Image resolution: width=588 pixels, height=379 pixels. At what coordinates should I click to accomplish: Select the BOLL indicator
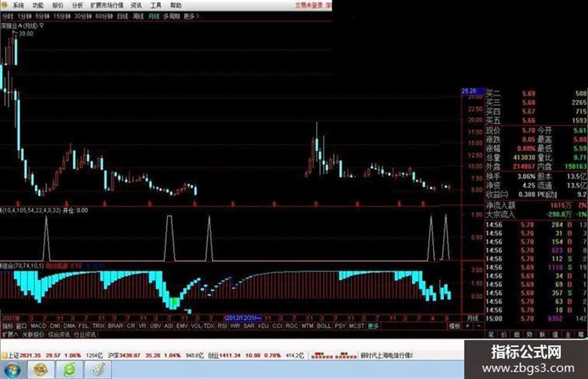coord(324,326)
